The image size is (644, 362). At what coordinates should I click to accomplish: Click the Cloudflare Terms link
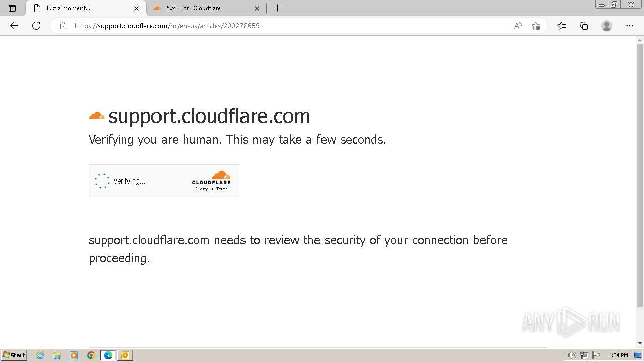[222, 189]
